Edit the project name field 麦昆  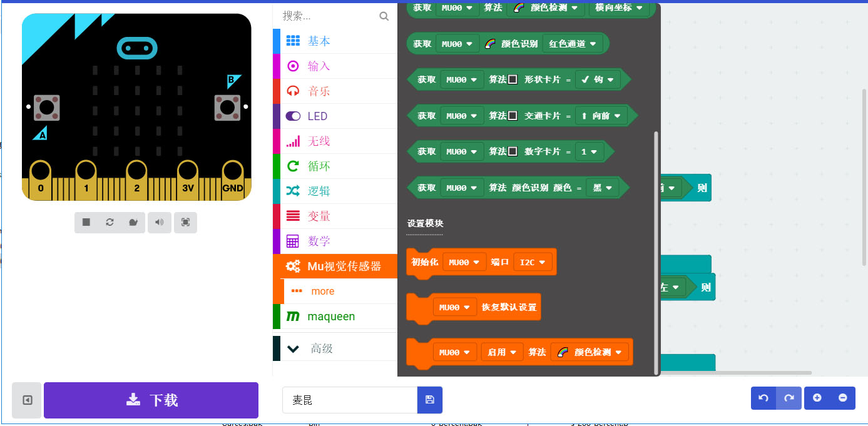pyautogui.click(x=350, y=400)
